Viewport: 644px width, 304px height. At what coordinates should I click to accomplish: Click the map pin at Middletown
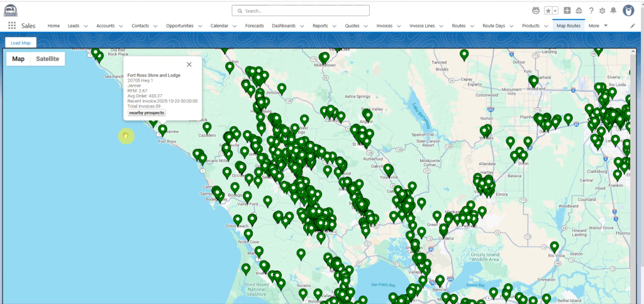(x=324, y=58)
